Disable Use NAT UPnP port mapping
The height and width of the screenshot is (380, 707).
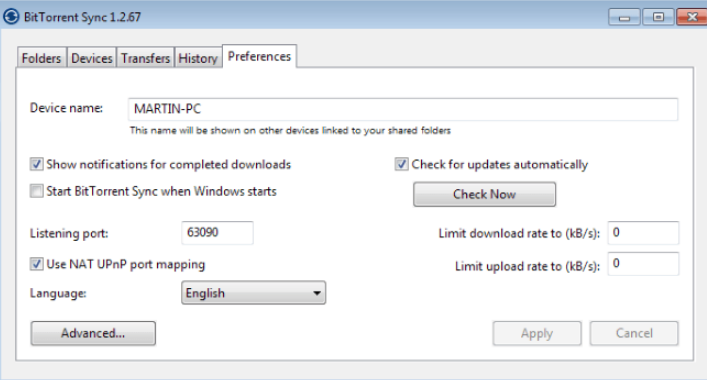pyautogui.click(x=37, y=264)
